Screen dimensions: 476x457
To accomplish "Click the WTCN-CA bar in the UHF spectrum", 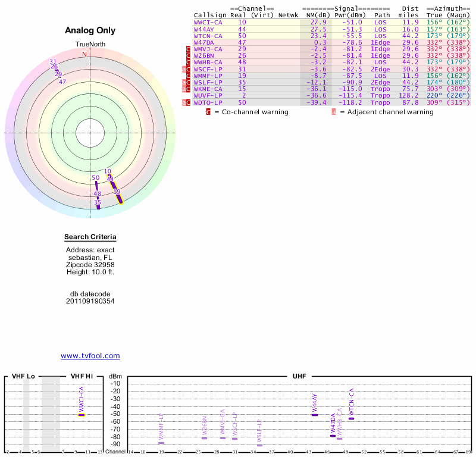I will pyautogui.click(x=351, y=418).
